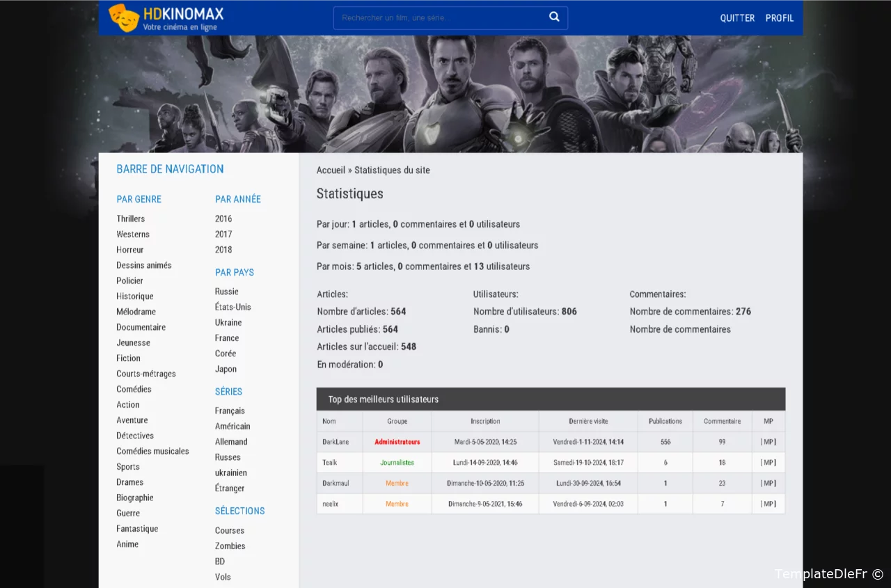This screenshot has height=588, width=891.
Task: Click the HDKinomax theater masks logo
Action: point(124,17)
